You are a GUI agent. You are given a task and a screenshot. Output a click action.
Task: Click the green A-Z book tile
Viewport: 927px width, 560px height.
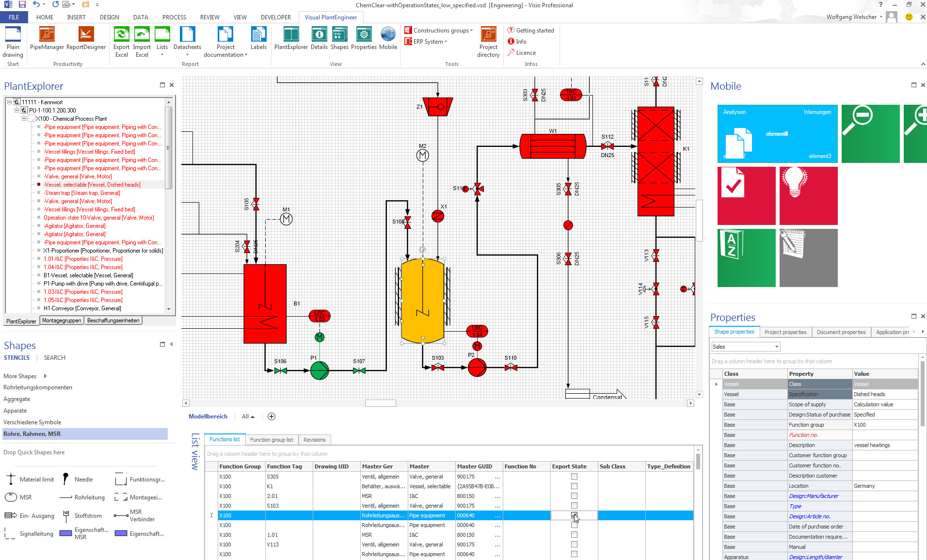tap(746, 258)
